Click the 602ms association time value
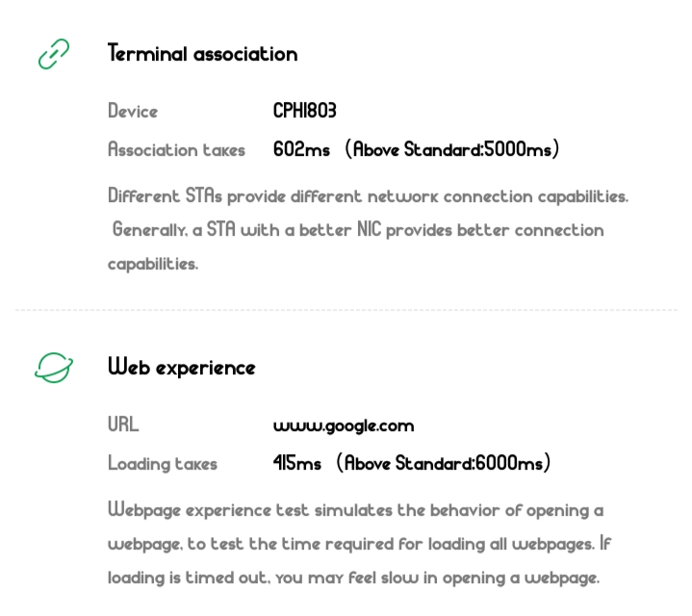 tap(301, 150)
